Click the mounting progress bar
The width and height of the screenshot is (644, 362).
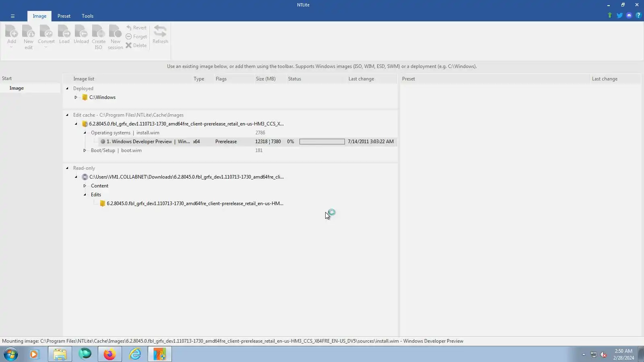click(322, 142)
